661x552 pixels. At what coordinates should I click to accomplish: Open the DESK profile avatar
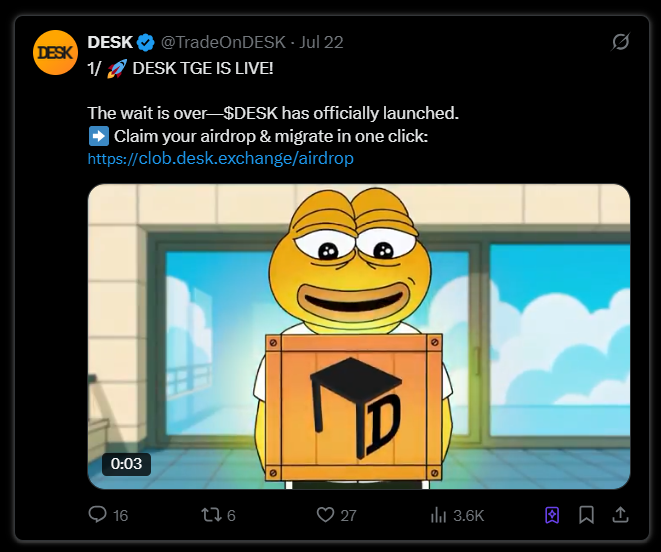point(57,52)
